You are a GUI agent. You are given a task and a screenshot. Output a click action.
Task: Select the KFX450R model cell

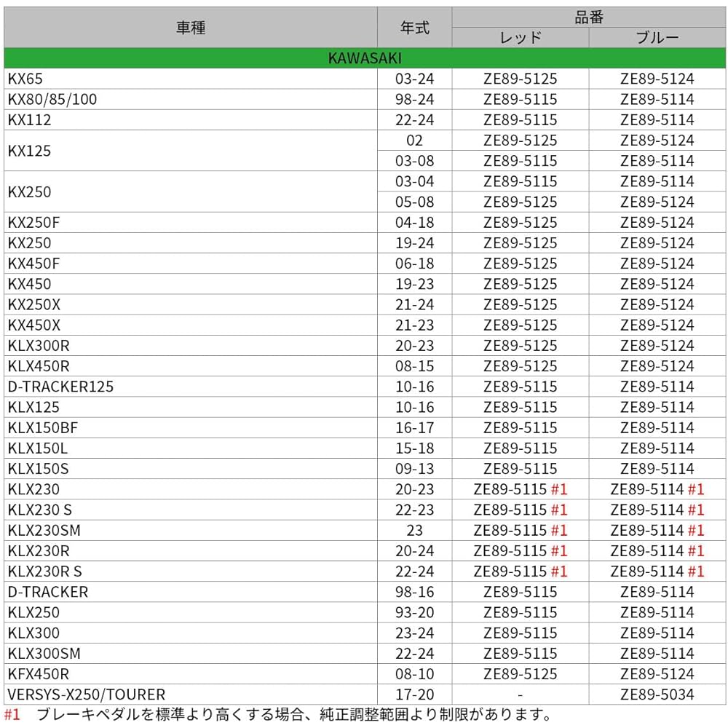point(190,673)
